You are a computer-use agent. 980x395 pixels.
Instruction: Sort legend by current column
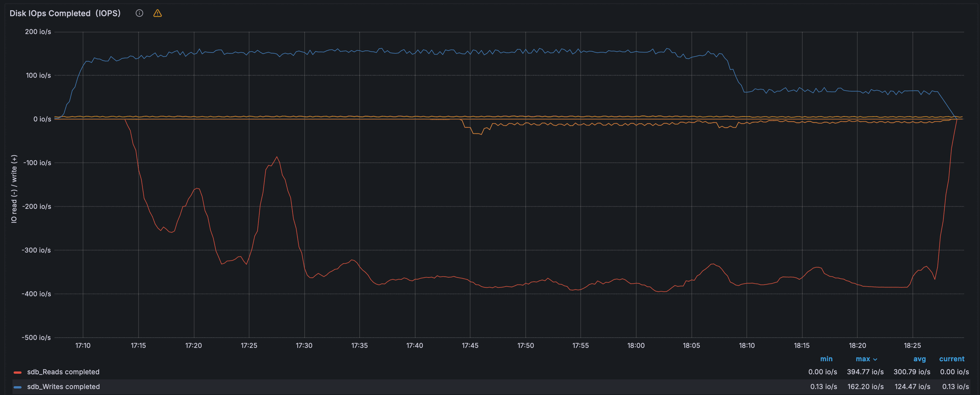(951, 359)
